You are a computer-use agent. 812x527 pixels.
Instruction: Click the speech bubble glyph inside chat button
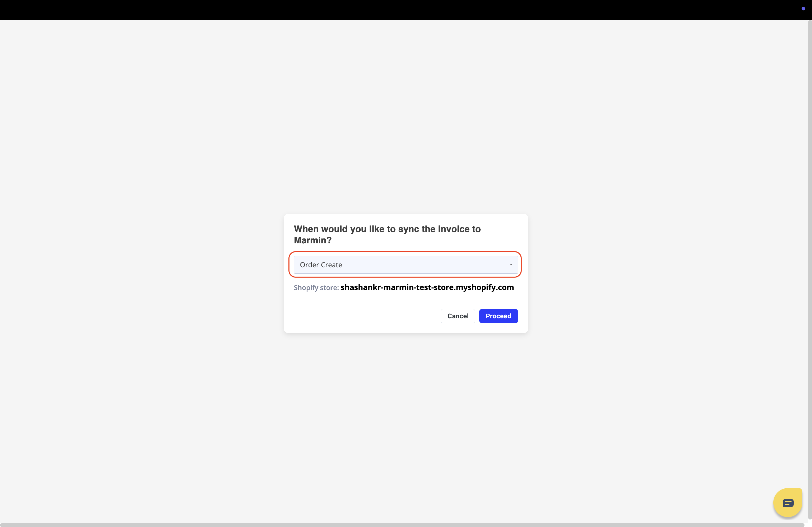[788, 503]
